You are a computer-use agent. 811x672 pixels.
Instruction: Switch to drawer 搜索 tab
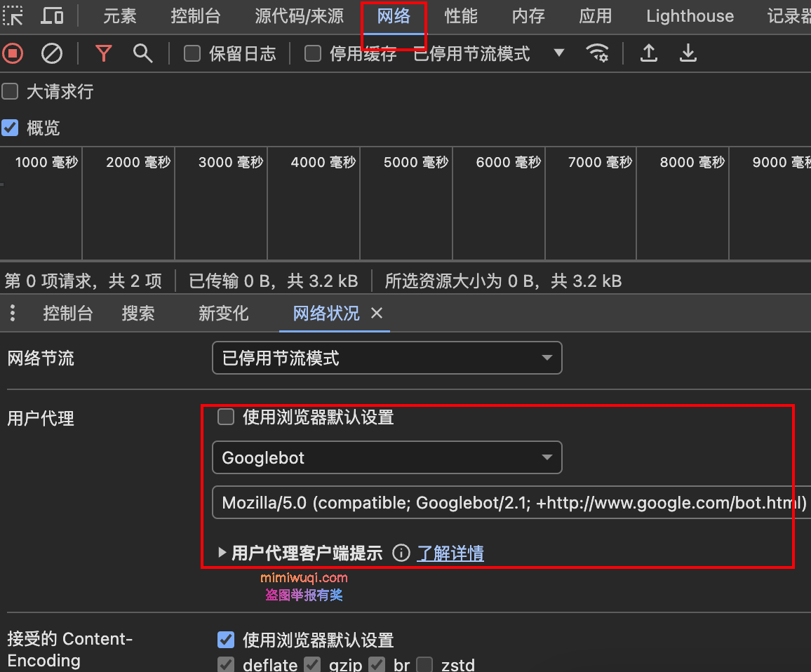[138, 313]
